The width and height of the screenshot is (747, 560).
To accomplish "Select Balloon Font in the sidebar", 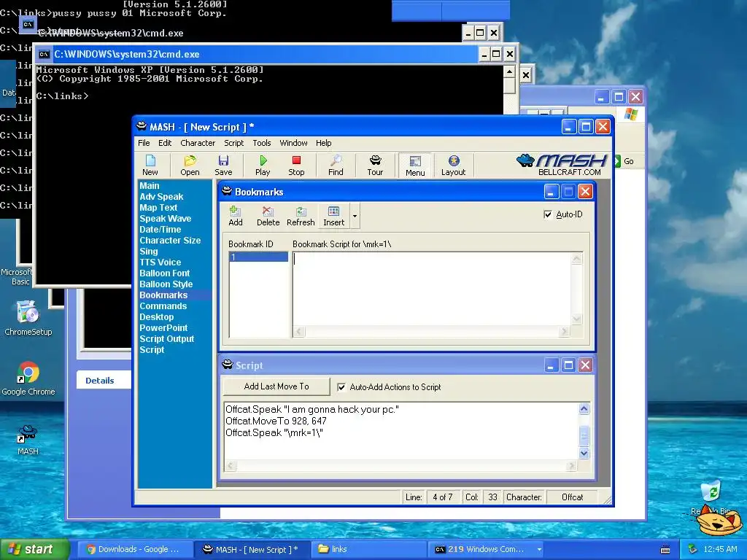I will pos(164,273).
